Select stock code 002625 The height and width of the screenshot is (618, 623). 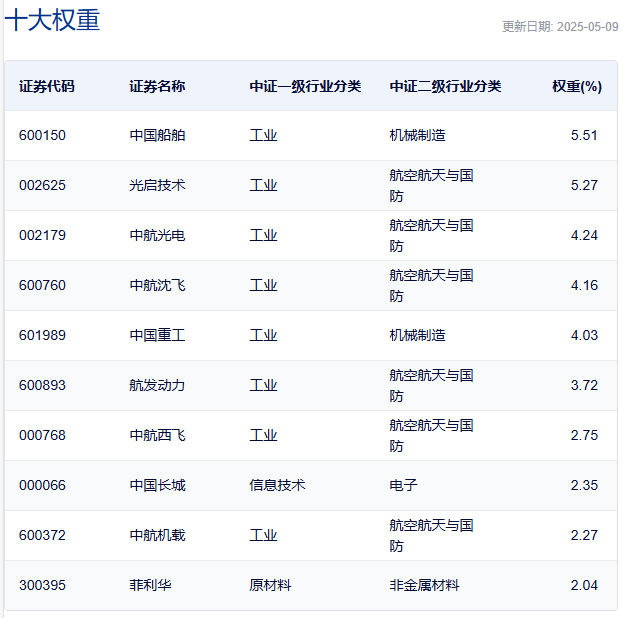(43, 185)
